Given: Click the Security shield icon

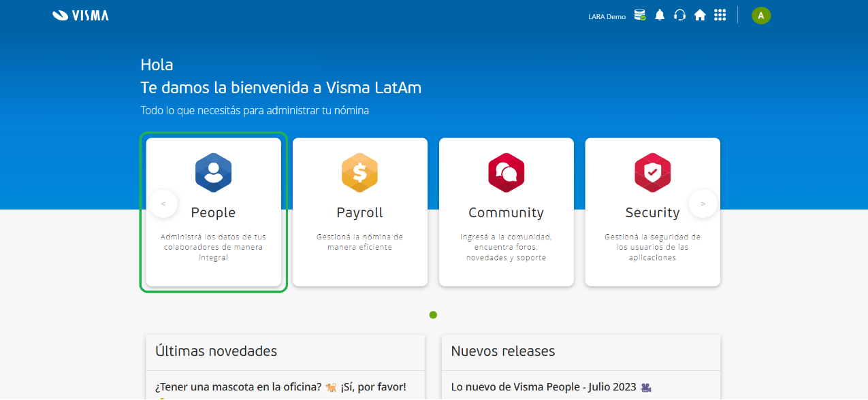Looking at the screenshot, I should tap(652, 173).
